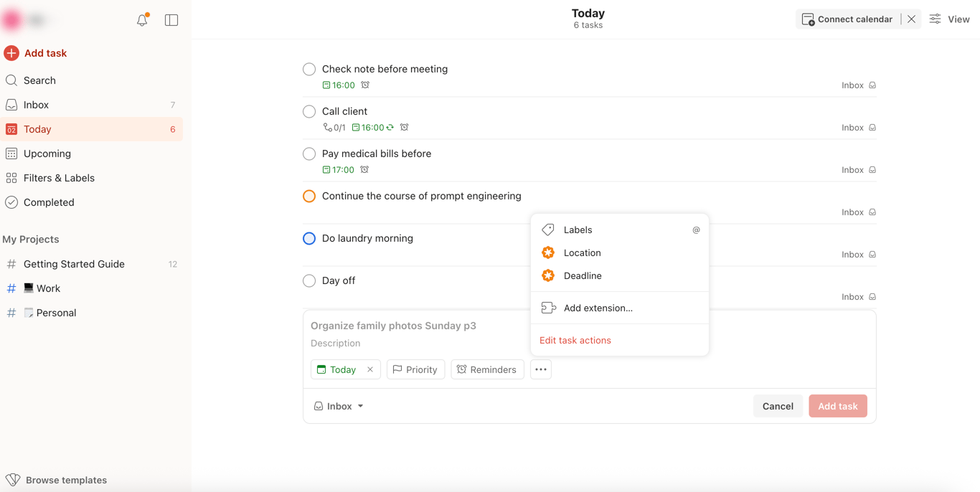Open the notifications bell

[142, 20]
